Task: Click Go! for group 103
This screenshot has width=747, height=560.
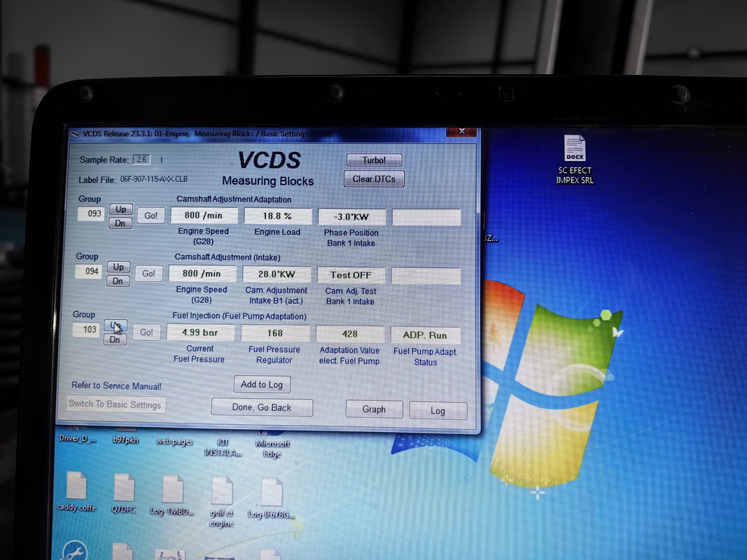Action: (x=146, y=332)
